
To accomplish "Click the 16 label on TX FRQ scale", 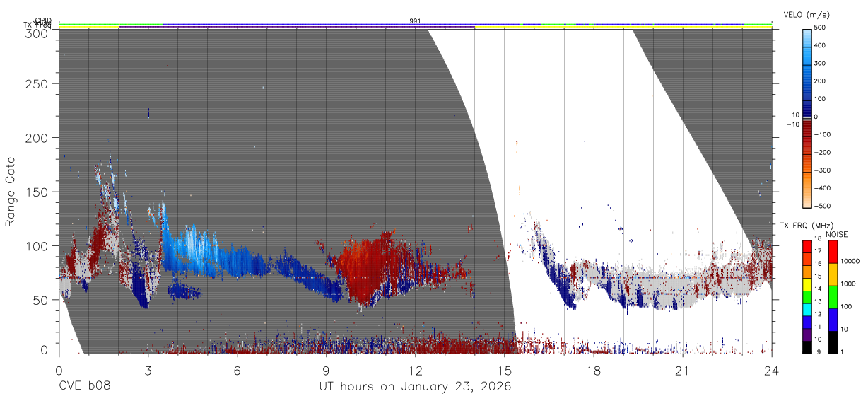I will pyautogui.click(x=818, y=264).
